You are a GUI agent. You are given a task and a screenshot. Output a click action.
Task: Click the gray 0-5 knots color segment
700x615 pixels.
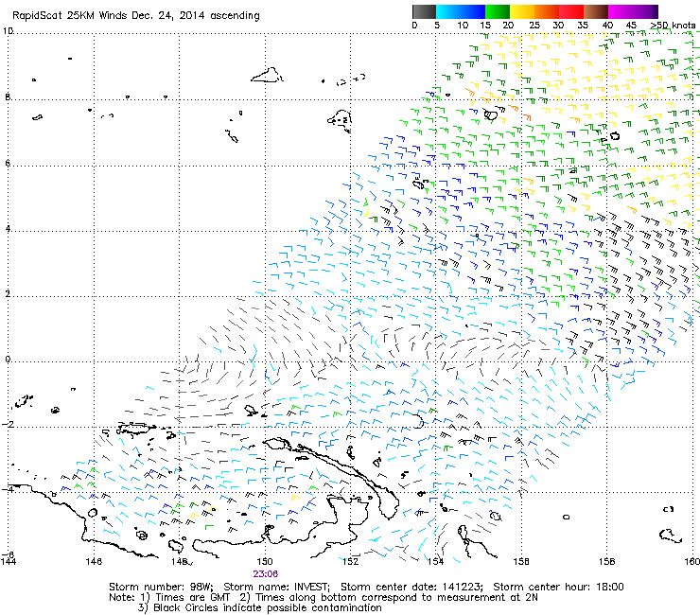(x=424, y=11)
